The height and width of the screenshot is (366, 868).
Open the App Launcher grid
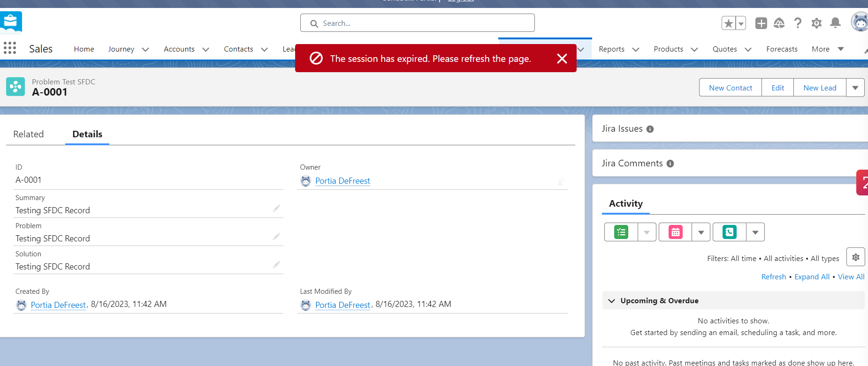[10, 48]
